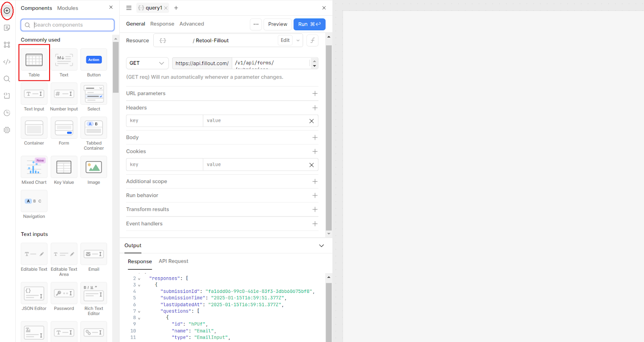This screenshot has height=342, width=644.
Task: Select the Text Input component
Action: [x=34, y=97]
